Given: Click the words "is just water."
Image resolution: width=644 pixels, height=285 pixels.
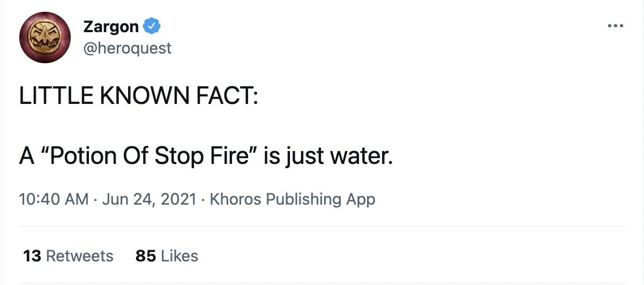Looking at the screenshot, I should pos(328,155).
